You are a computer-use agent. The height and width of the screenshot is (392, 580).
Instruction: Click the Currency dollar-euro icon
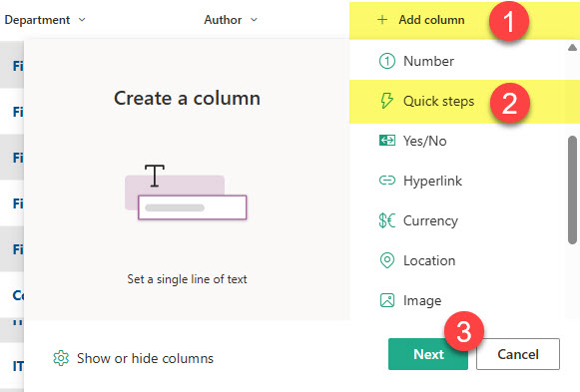(387, 220)
